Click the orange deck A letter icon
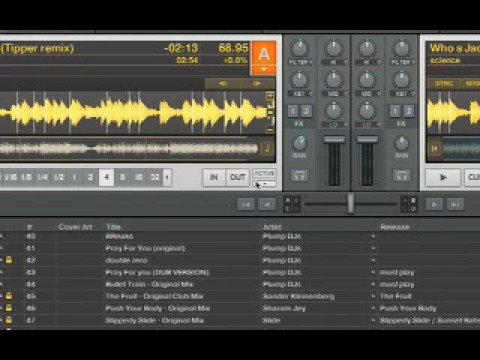 (x=264, y=54)
